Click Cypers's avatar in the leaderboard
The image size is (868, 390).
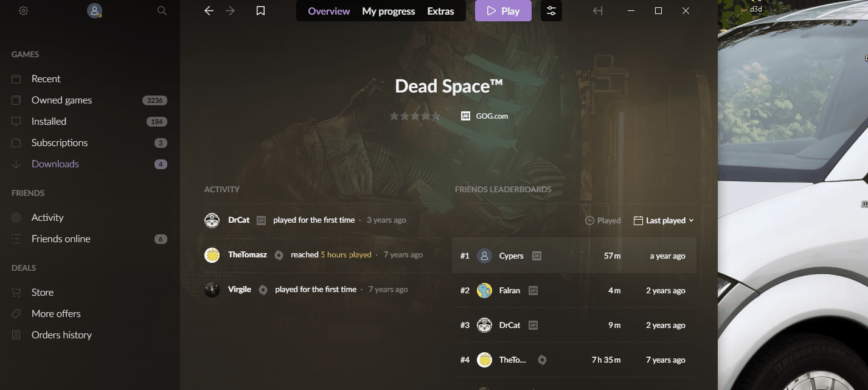(x=484, y=256)
